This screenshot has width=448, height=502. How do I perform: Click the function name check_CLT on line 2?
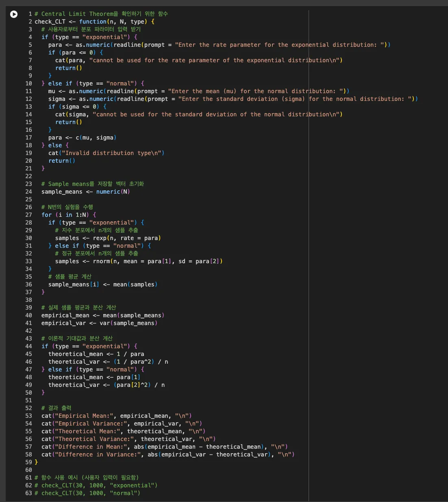click(50, 22)
